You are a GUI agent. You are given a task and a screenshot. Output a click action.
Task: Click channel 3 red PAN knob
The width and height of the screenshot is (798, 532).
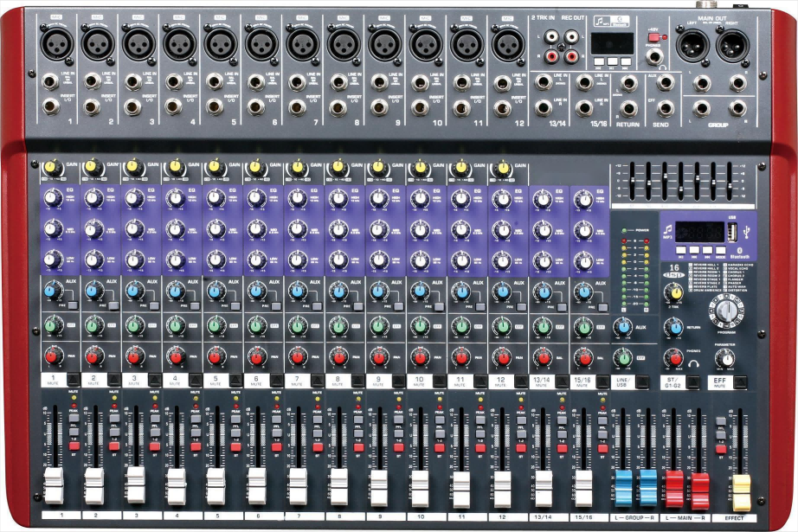(134, 356)
